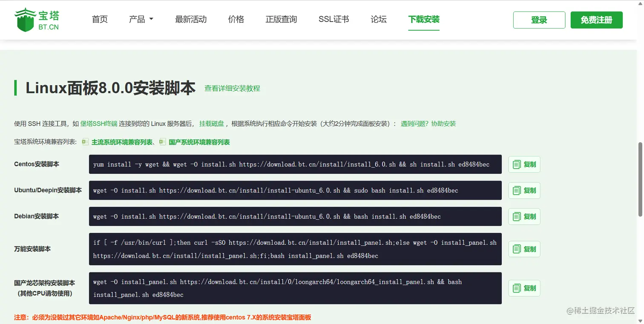Screen dimensions: 644x324
Task: Click the 万能安装脚本 curl command box
Action: (x=295, y=249)
